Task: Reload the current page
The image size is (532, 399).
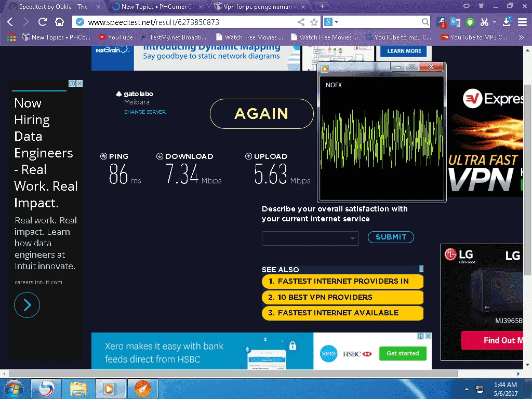Action: click(43, 22)
